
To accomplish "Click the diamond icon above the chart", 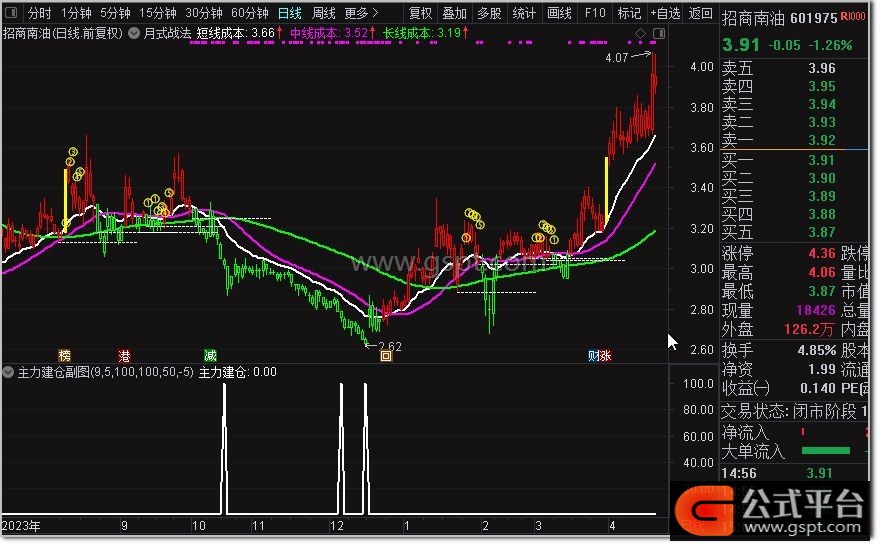I will (x=640, y=34).
